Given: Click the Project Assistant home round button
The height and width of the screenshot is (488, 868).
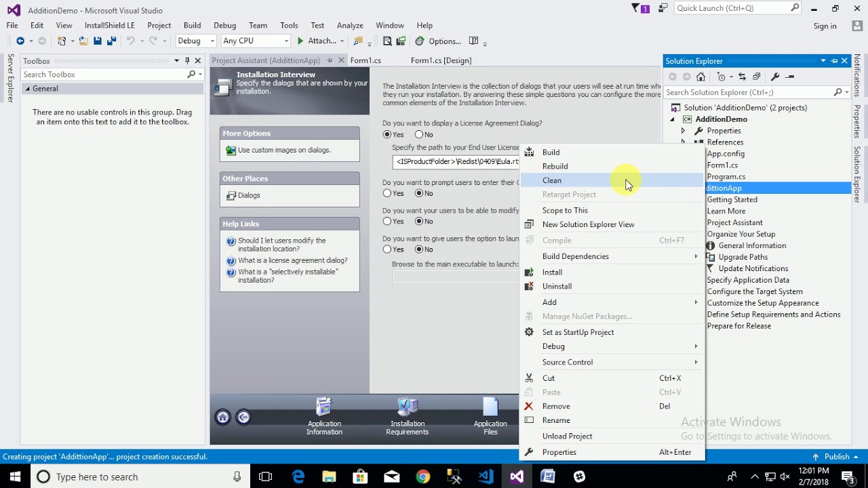Looking at the screenshot, I should tap(222, 417).
